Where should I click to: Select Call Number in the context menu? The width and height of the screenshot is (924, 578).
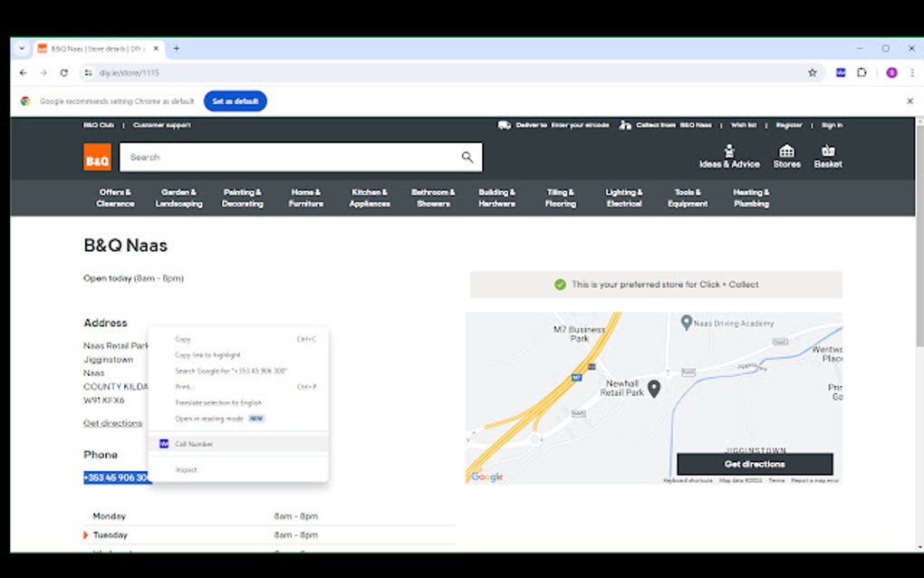194,443
